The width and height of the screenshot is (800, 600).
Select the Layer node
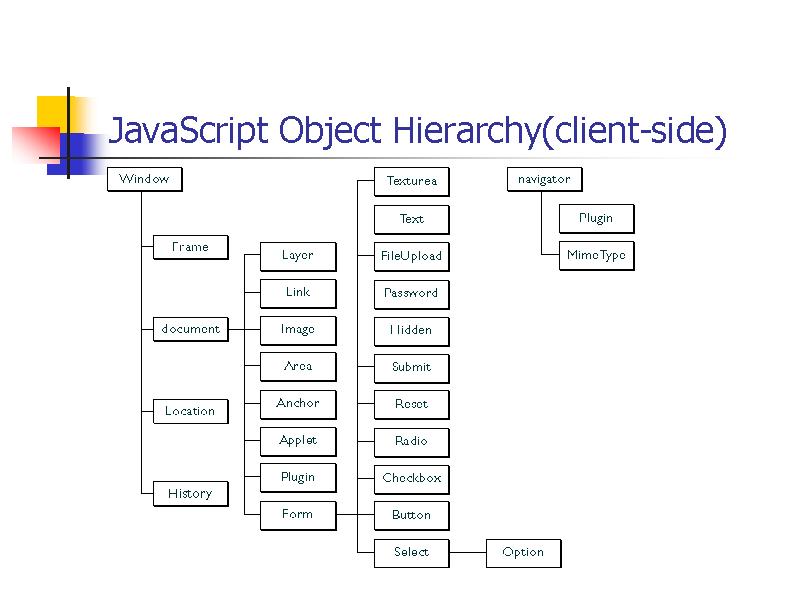[298, 256]
